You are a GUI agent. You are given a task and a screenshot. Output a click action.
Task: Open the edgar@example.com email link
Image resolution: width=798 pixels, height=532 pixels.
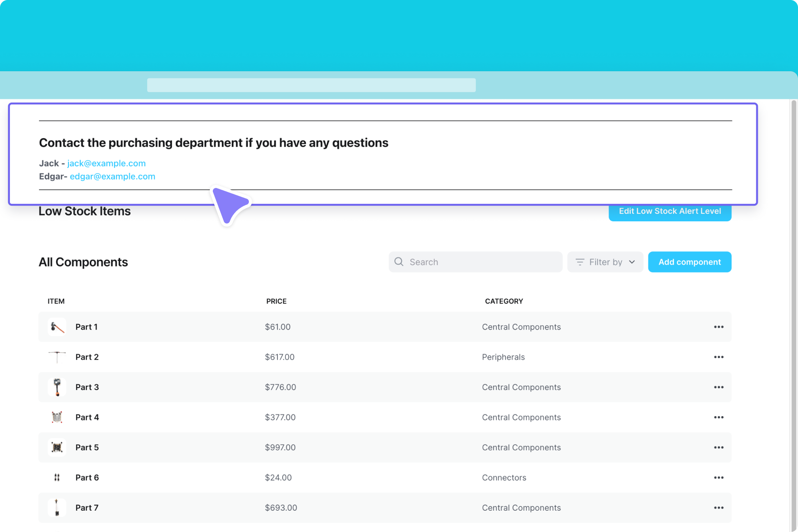pyautogui.click(x=113, y=177)
